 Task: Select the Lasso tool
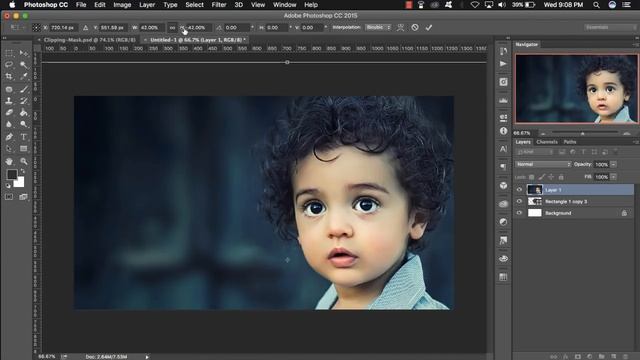pyautogui.click(x=9, y=64)
